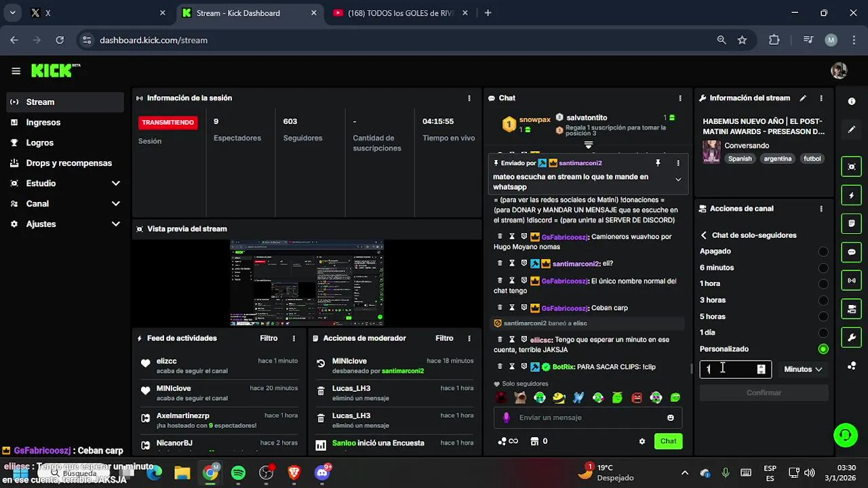Click the Confirmar button
This screenshot has width=868, height=488.
(764, 393)
